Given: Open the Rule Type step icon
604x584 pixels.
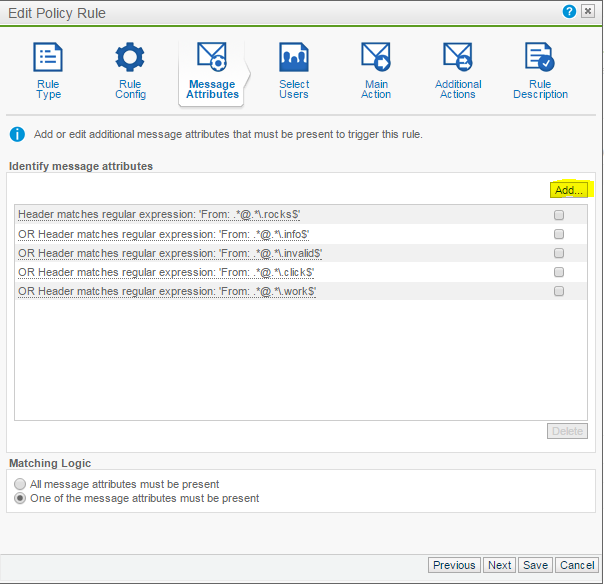Looking at the screenshot, I should pos(48,58).
